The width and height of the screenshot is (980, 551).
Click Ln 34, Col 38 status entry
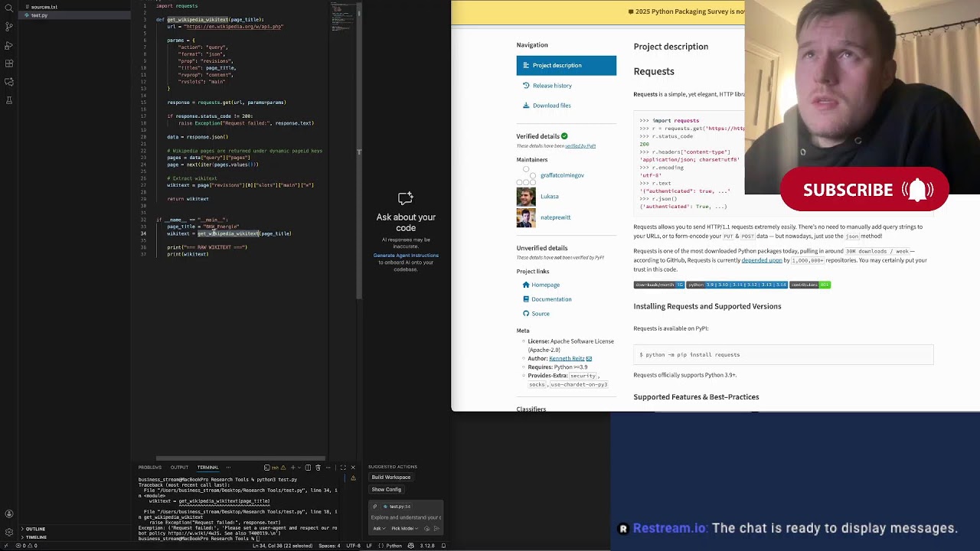283,546
